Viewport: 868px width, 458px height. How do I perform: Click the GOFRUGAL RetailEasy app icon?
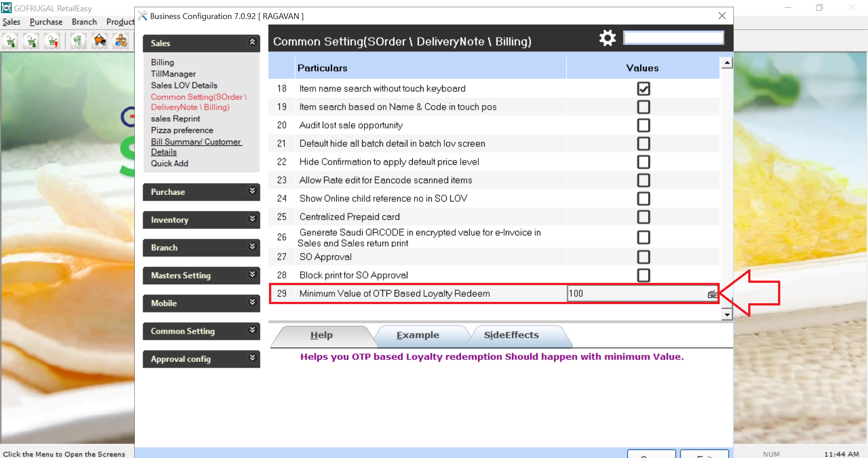(x=6, y=8)
